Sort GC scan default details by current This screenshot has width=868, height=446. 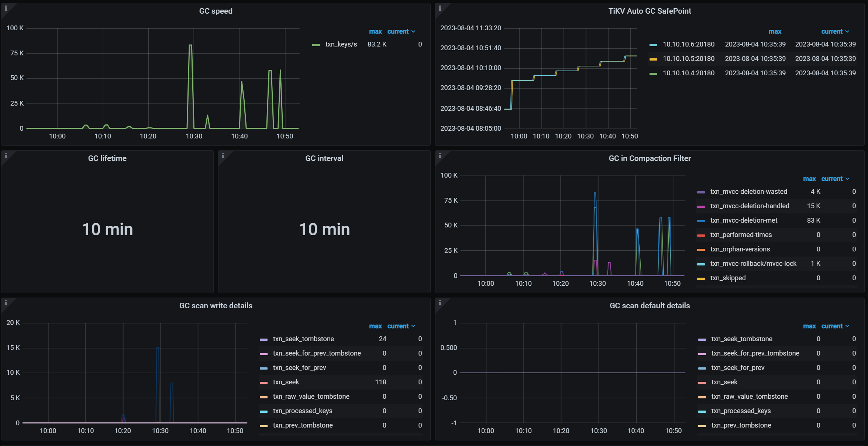(x=832, y=326)
